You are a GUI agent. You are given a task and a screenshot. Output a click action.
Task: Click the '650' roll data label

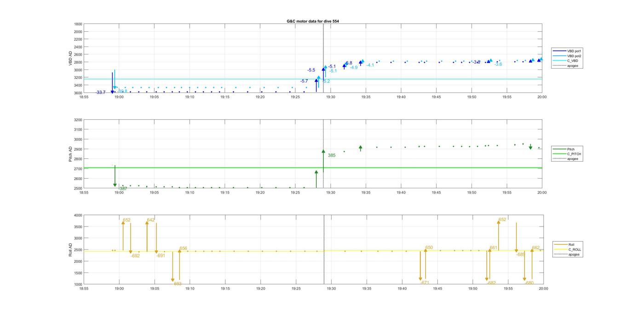(429, 248)
